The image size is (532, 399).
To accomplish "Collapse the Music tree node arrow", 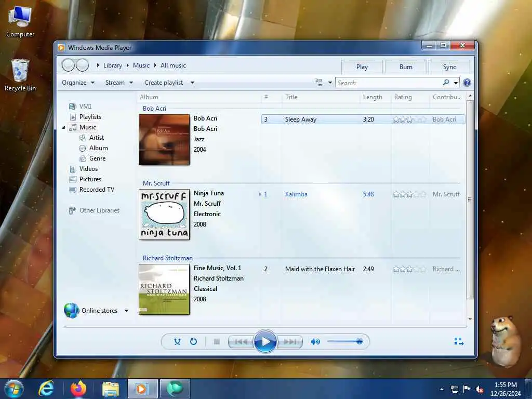I will pos(63,128).
